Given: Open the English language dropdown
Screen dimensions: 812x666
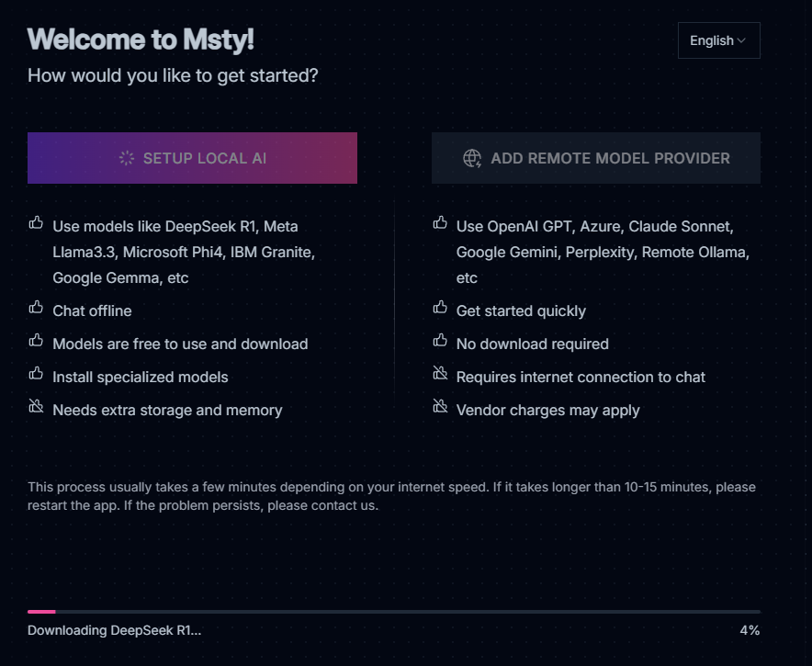Looking at the screenshot, I should pos(718,40).
